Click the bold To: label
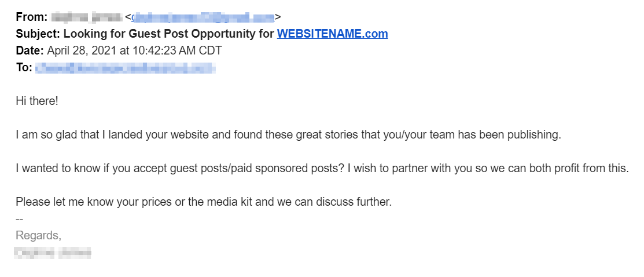The width and height of the screenshot is (644, 277). pos(24,68)
